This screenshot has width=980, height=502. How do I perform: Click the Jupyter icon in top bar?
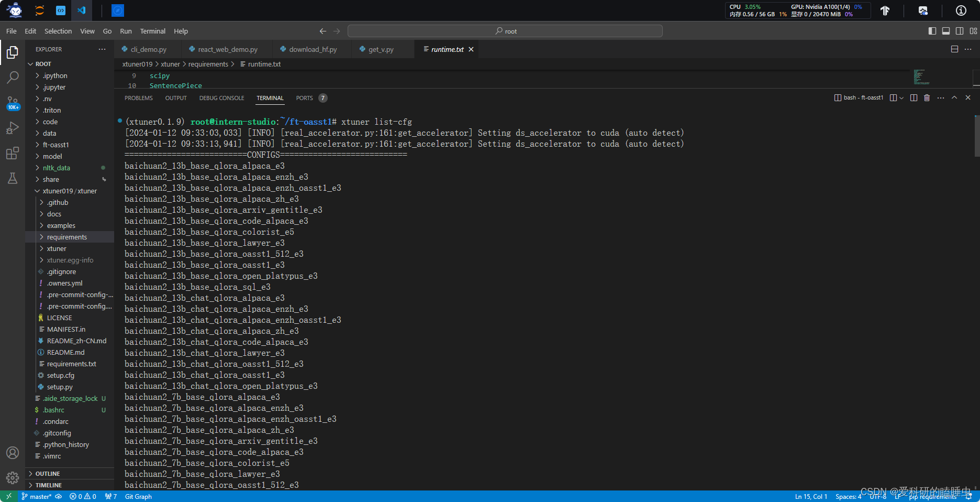[39, 10]
